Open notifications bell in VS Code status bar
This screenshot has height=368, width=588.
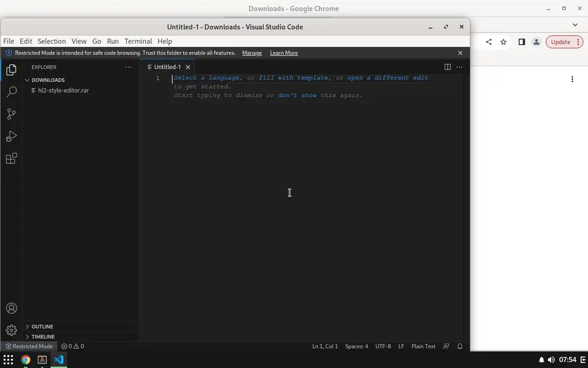click(x=460, y=346)
